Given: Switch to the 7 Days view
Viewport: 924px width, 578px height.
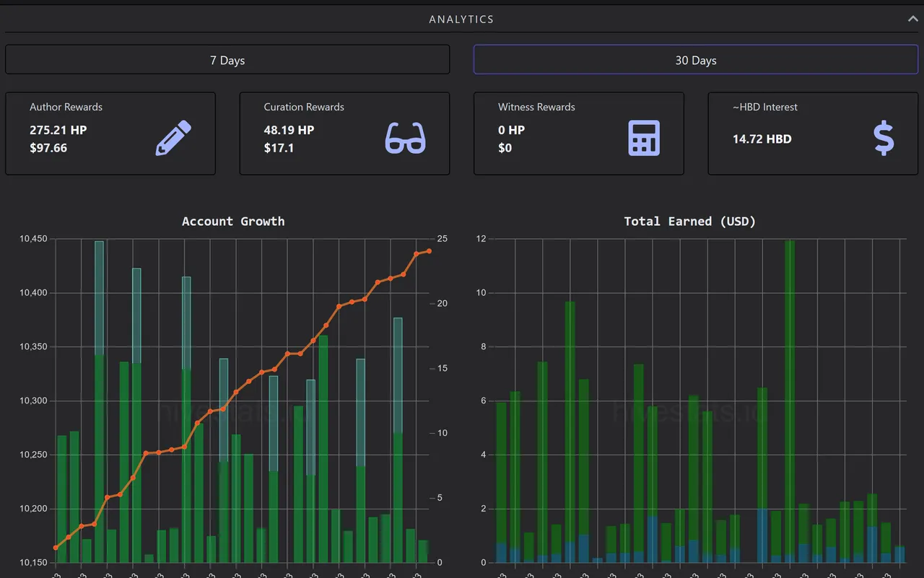Looking at the screenshot, I should pos(227,60).
